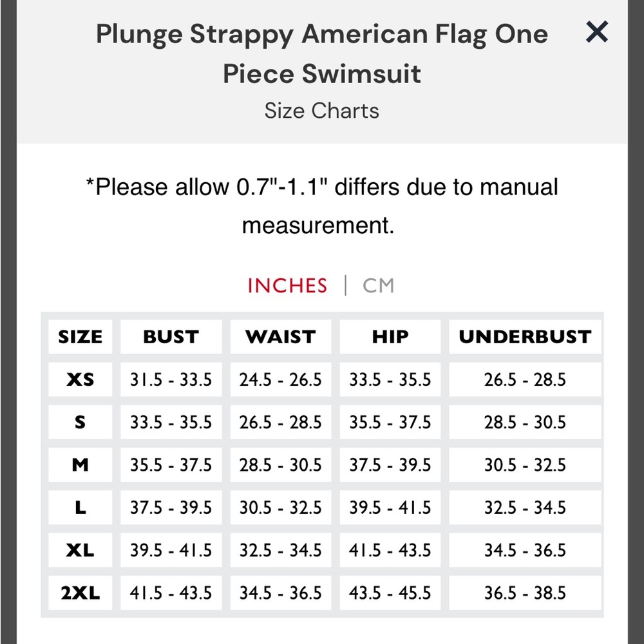Select the XL size row label

click(x=80, y=551)
